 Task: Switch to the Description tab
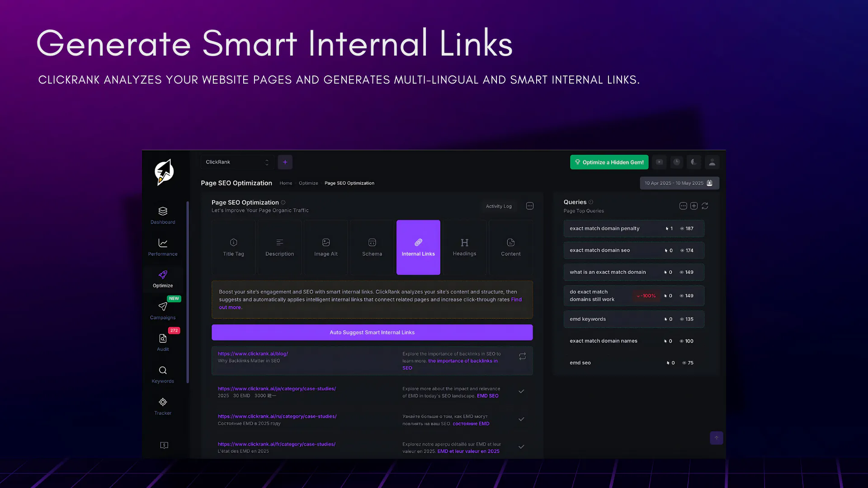(x=280, y=248)
